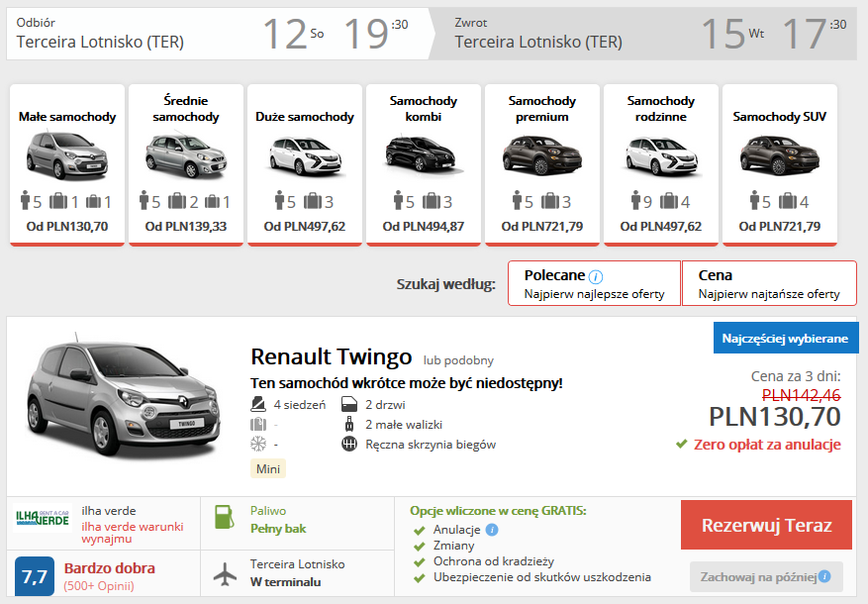Click the checkmark next to Ochrona od kradzieży

(x=419, y=562)
